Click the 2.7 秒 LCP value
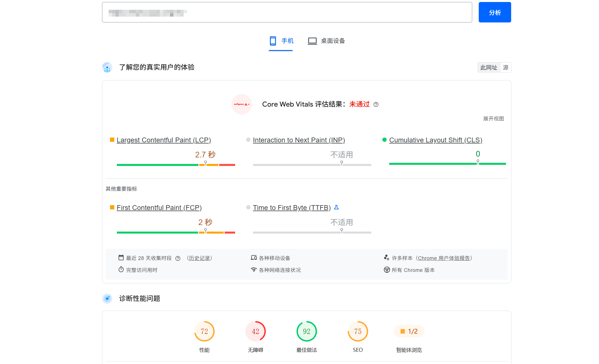Image resolution: width=599 pixels, height=364 pixels. point(205,155)
